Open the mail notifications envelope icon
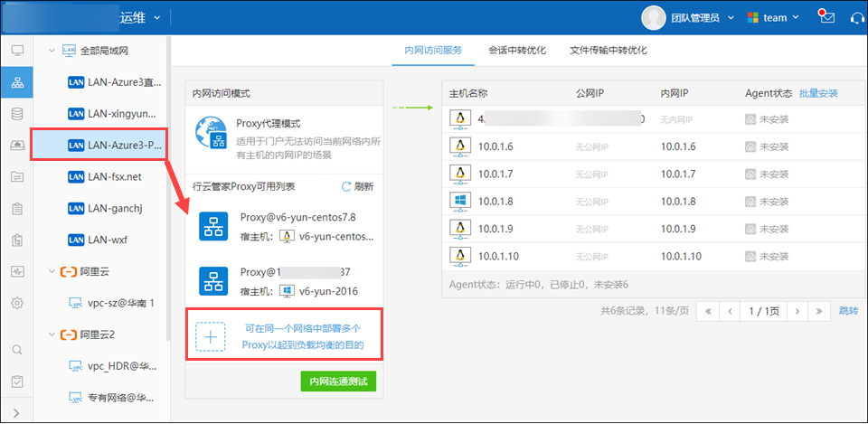This screenshot has height=424, width=868. pyautogui.click(x=824, y=17)
